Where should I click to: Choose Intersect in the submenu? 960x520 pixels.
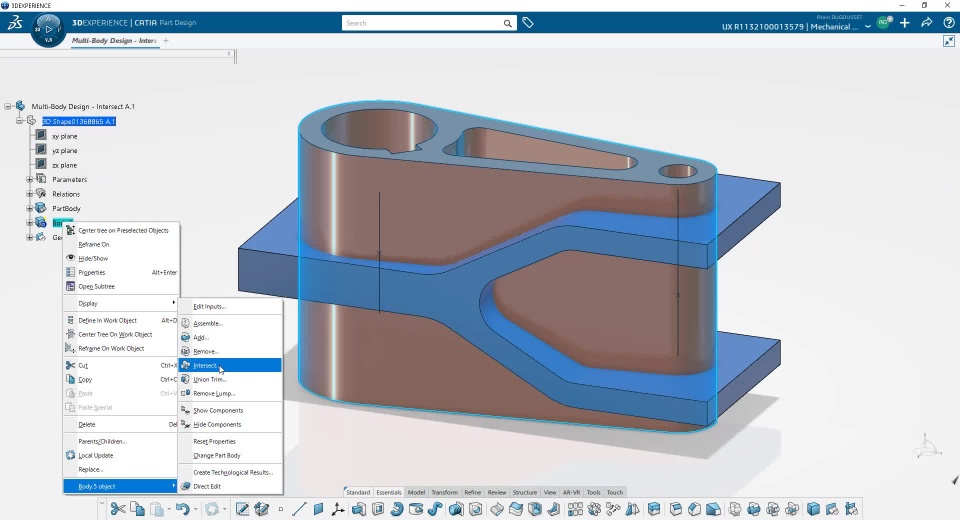tap(230, 365)
